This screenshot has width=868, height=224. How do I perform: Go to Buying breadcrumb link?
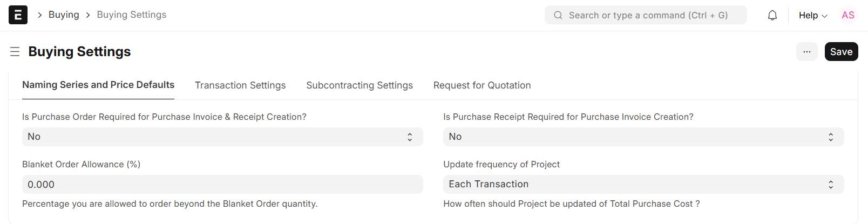click(64, 15)
